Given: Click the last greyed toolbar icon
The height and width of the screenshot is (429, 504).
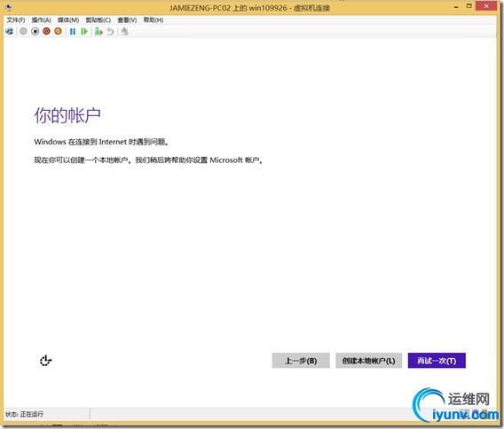Looking at the screenshot, I should pyautogui.click(x=125, y=32).
